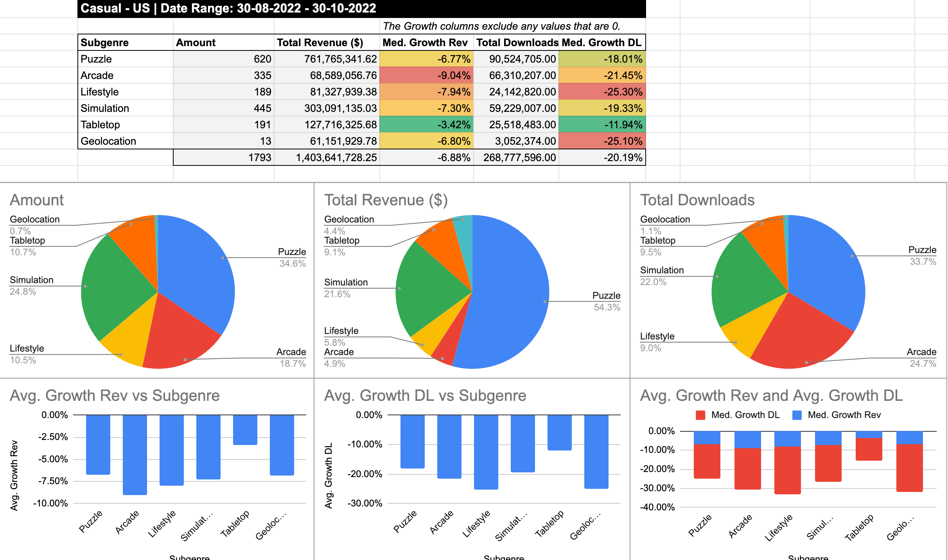
Task: Select the Arcade bar in Growth Rev chart
Action: pos(135,455)
